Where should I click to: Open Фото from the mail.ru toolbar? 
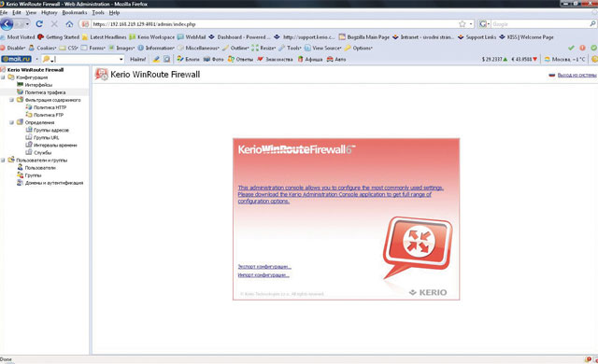[214, 59]
